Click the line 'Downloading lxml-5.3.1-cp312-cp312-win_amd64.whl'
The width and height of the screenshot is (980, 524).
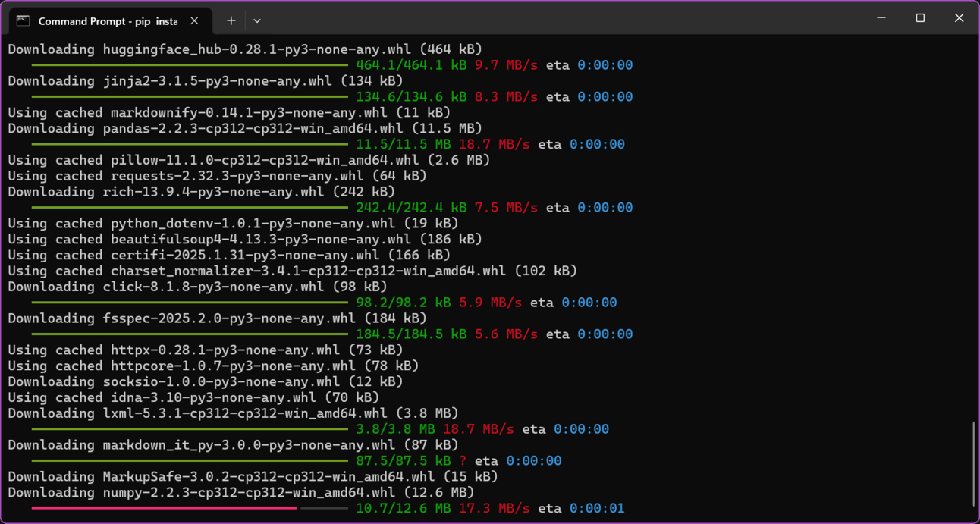(x=233, y=413)
